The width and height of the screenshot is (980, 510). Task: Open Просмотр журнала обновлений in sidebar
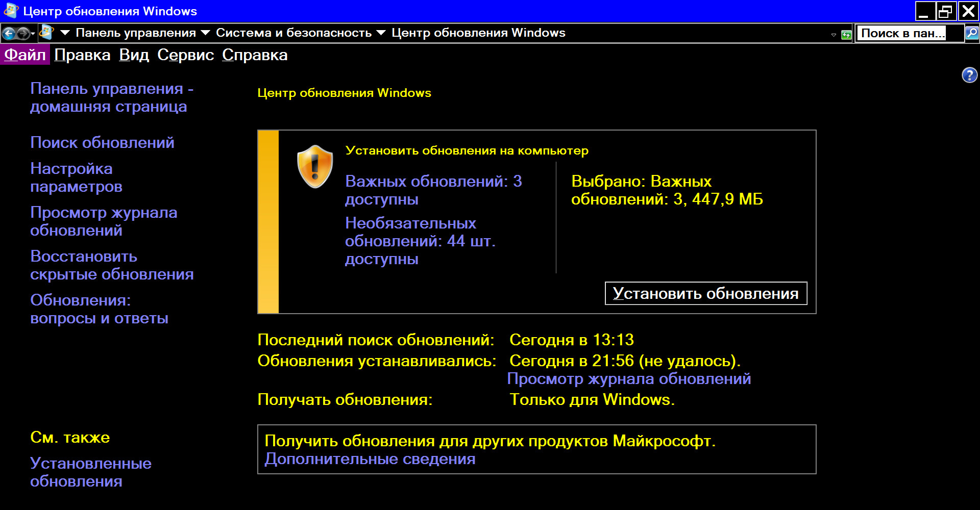pyautogui.click(x=104, y=221)
